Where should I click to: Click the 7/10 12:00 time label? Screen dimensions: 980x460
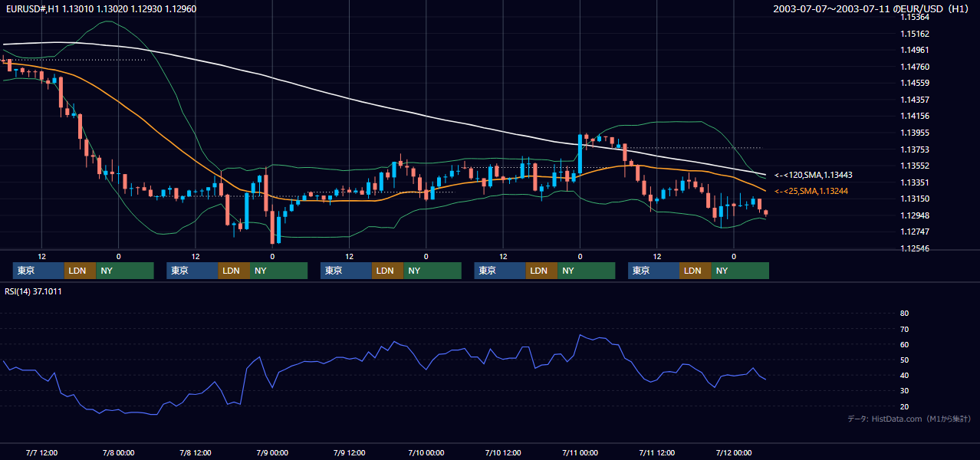click(503, 452)
